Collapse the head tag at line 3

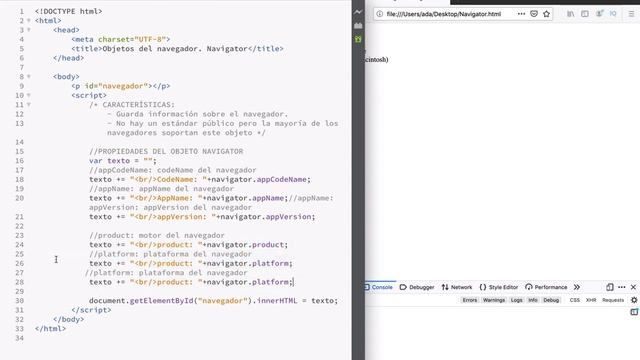pos(29,30)
